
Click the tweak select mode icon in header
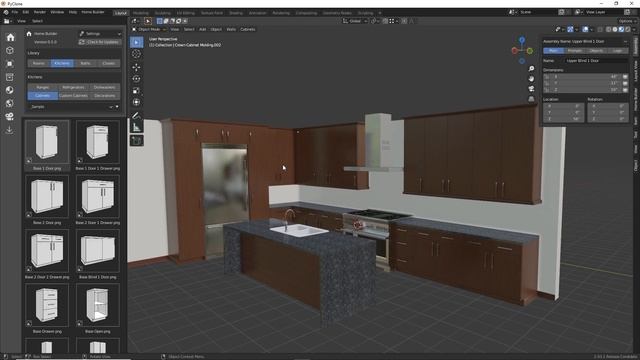coord(148,21)
